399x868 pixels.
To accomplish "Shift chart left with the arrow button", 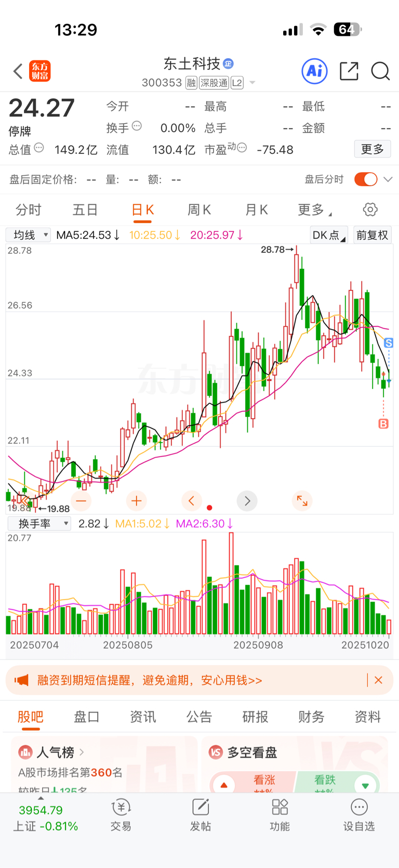I will point(191,501).
